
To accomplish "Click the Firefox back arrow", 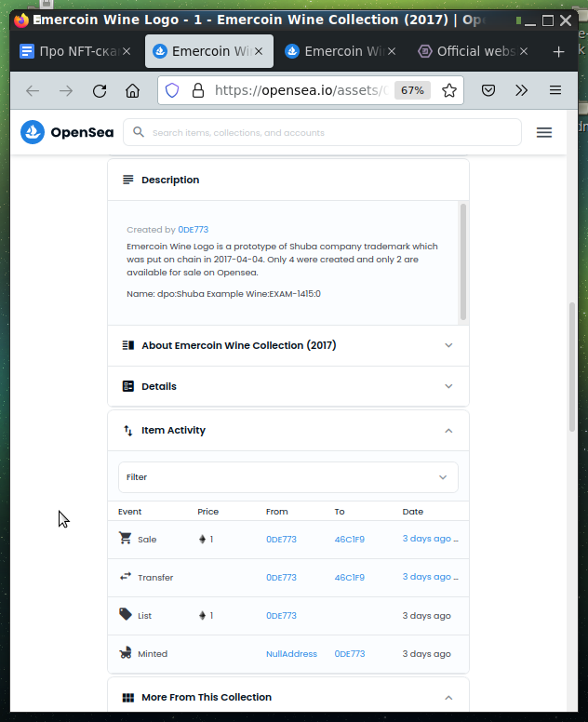I will (33, 90).
